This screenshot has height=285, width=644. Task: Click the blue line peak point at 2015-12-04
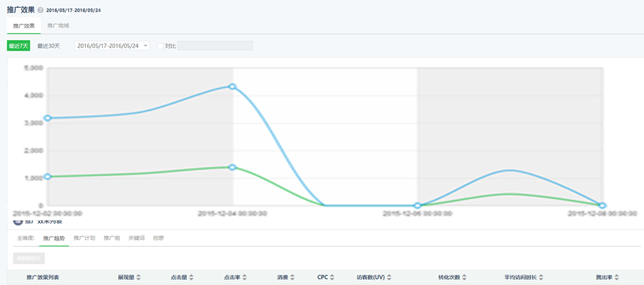pyautogui.click(x=233, y=87)
